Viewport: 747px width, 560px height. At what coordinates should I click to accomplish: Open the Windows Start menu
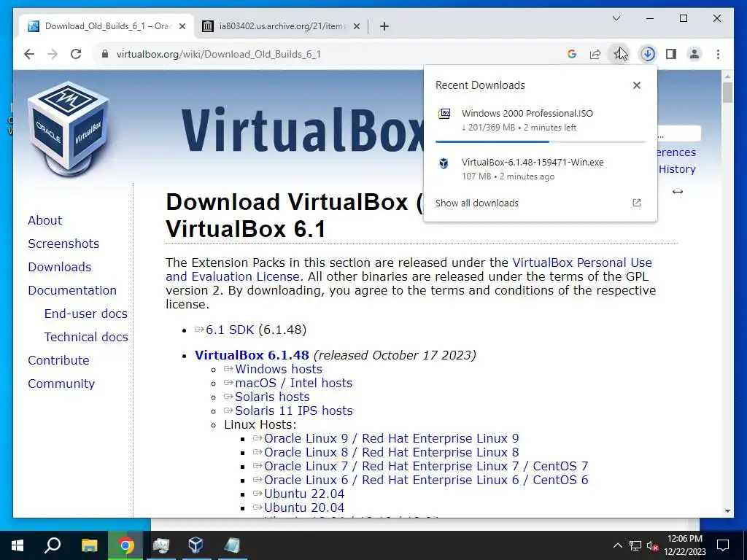[18, 545]
